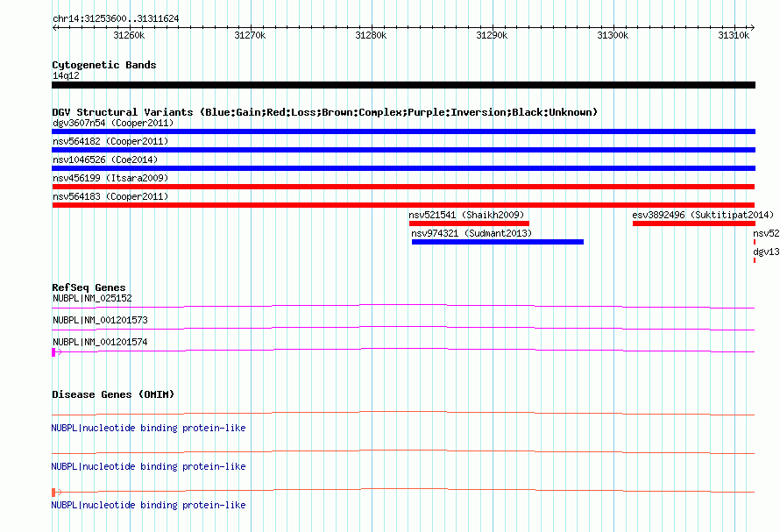780x532 pixels.
Task: Select the nsv564182 blue gain bar
Action: 403,150
